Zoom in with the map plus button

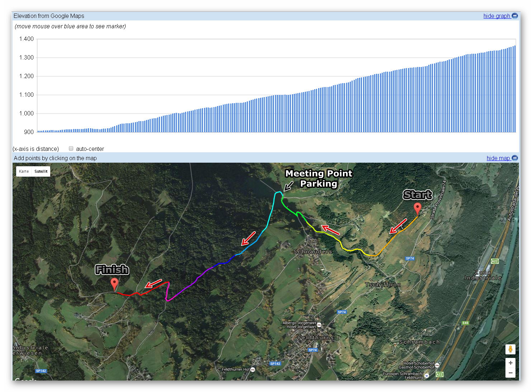[510, 363]
